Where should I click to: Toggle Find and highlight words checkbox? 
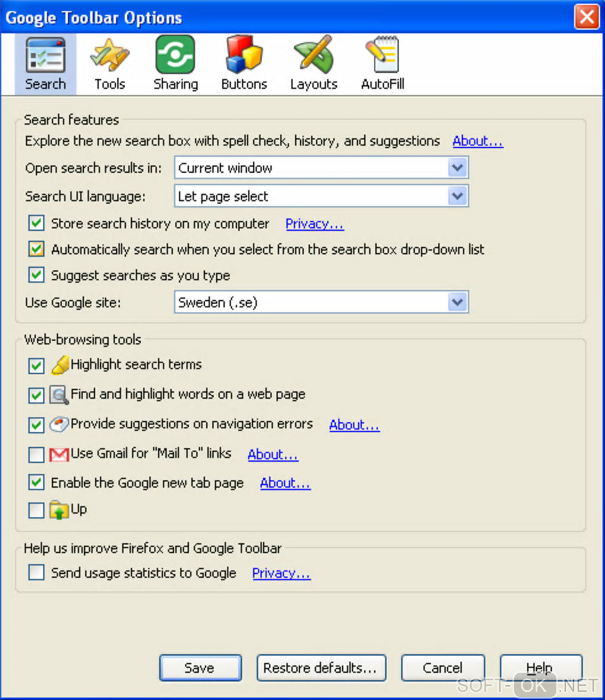[36, 396]
